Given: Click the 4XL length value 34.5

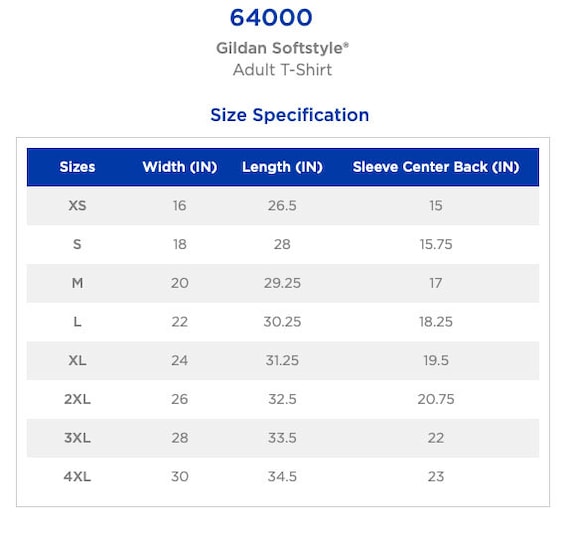Looking at the screenshot, I should tap(282, 477).
